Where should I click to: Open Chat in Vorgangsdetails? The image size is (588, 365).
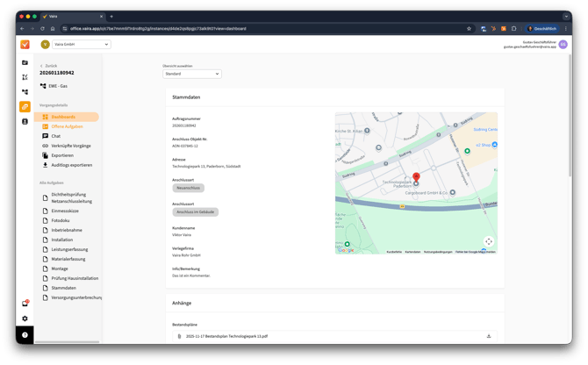[55, 136]
